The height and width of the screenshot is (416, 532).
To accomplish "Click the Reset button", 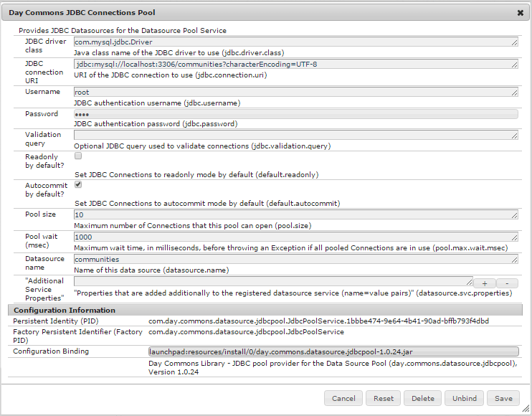I will (x=384, y=398).
